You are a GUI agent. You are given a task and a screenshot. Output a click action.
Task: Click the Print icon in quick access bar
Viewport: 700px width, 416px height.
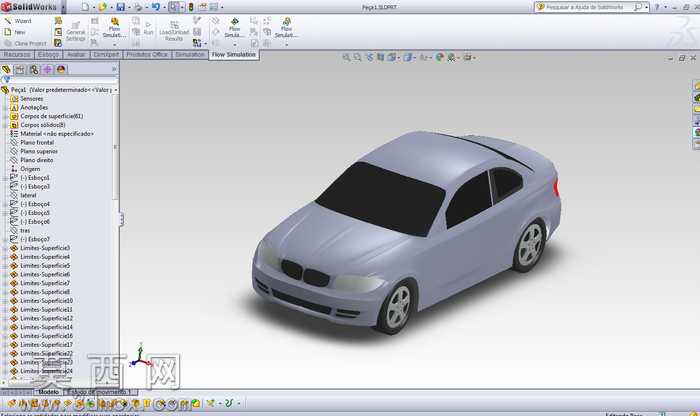(138, 7)
